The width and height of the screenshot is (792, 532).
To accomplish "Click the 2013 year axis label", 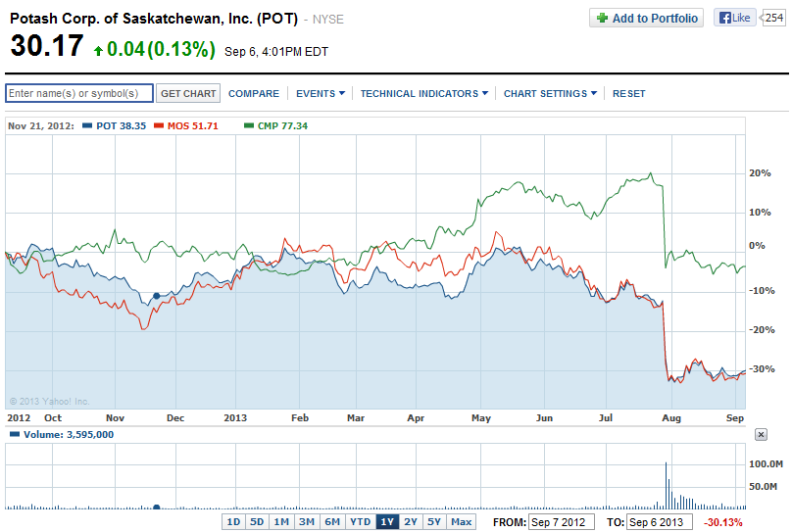I will (235, 418).
